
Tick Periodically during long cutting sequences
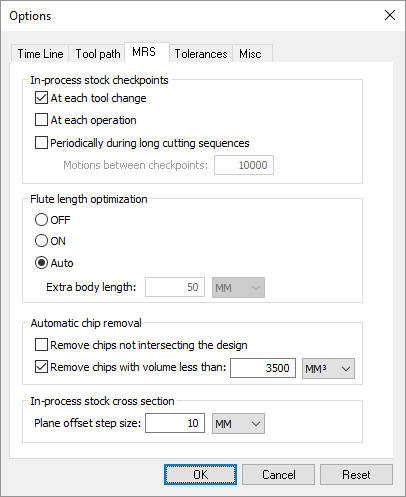coord(41,143)
